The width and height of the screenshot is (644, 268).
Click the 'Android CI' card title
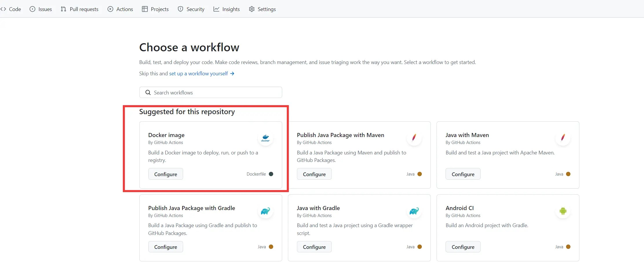[x=460, y=208]
